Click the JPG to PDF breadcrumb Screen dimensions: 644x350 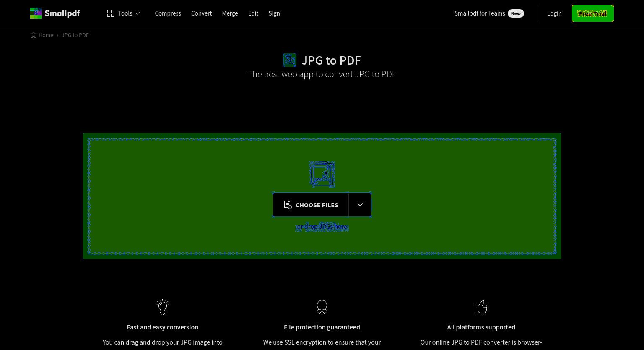click(75, 35)
